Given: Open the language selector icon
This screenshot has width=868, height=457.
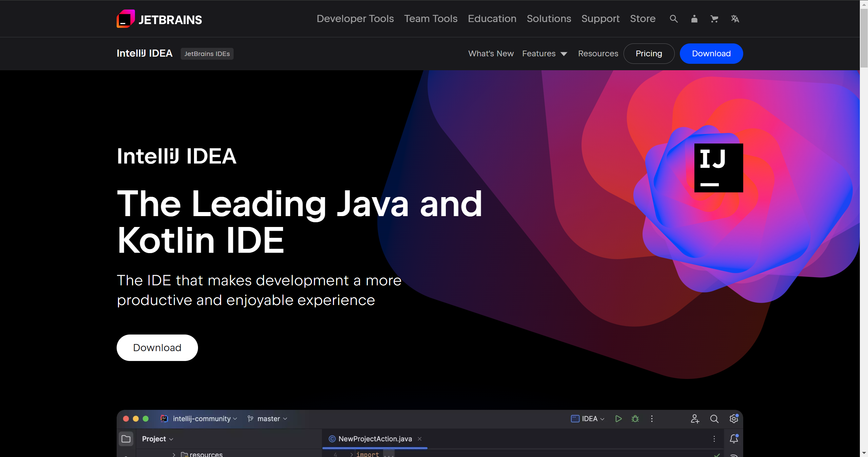Looking at the screenshot, I should pos(735,19).
